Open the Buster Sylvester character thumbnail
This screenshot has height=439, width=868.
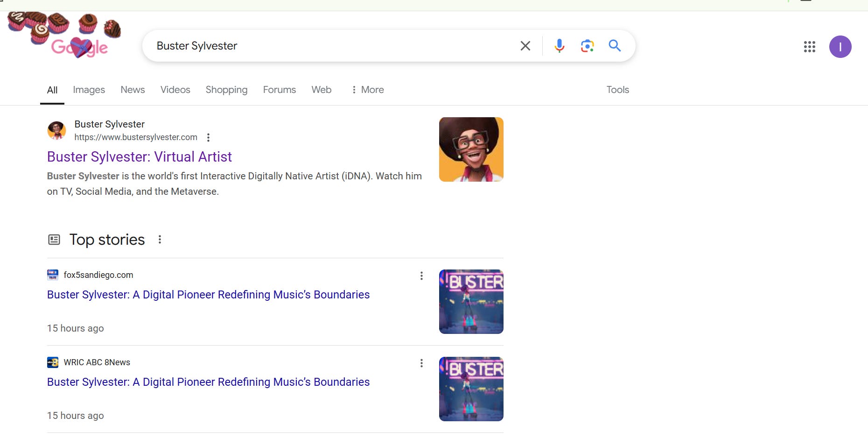pos(471,149)
